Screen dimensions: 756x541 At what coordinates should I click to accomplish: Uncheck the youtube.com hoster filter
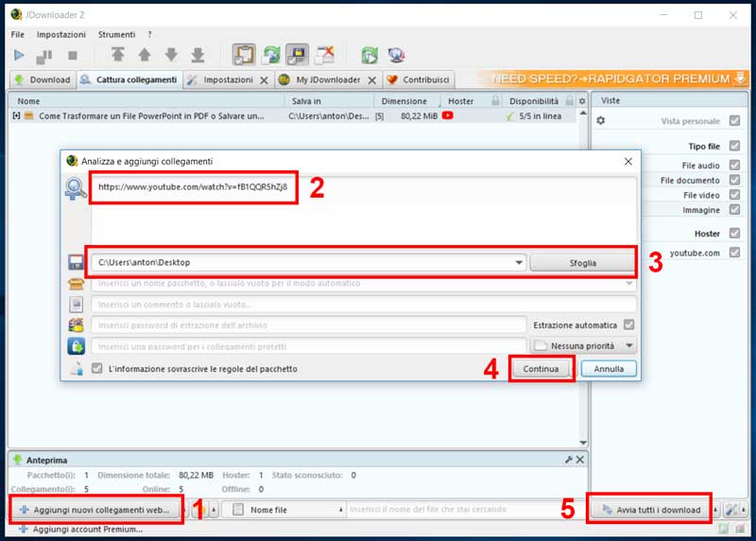click(x=735, y=253)
